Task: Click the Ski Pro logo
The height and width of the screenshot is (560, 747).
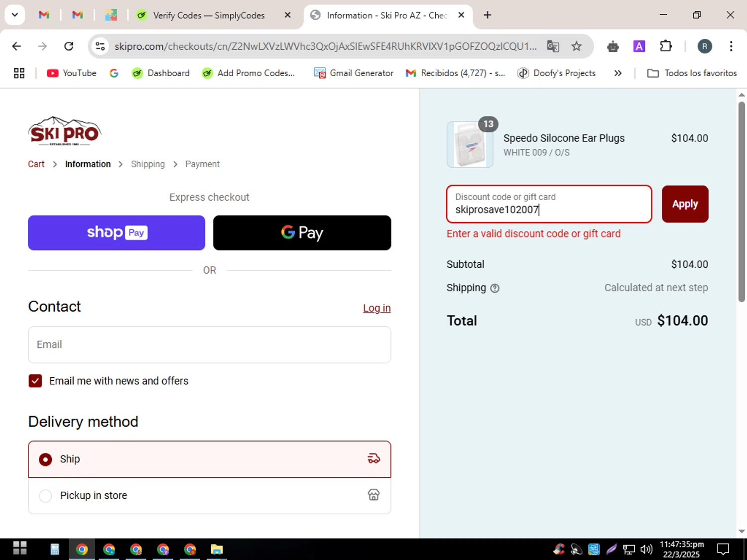Action: 65,131
